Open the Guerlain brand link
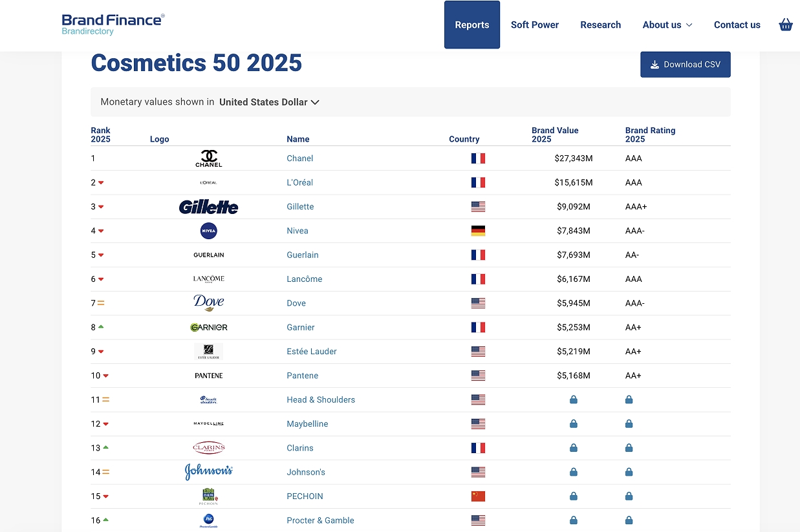 (x=303, y=255)
